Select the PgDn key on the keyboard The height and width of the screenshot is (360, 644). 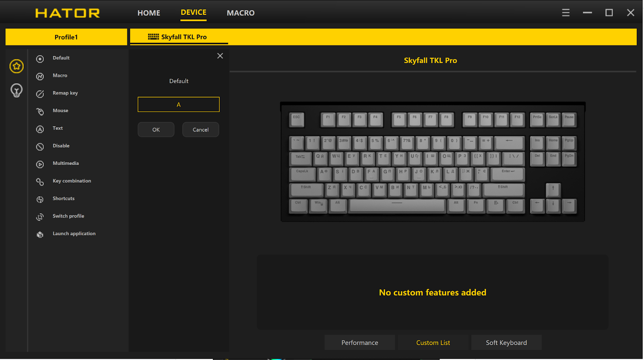pos(569,158)
